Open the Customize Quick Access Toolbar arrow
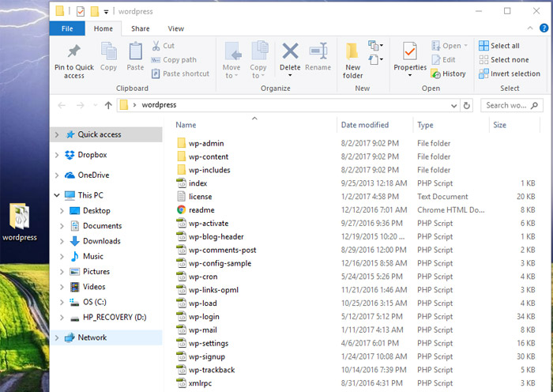The width and height of the screenshot is (553, 392). click(106, 12)
